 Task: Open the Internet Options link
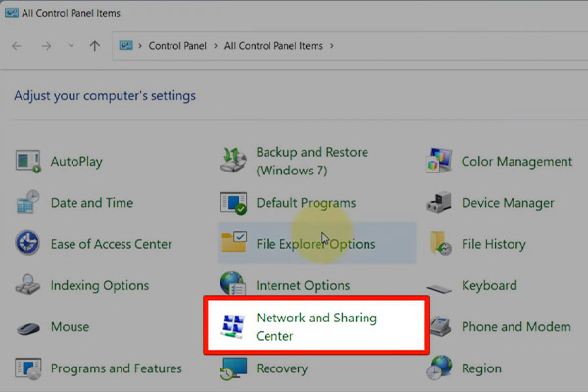[x=303, y=286]
